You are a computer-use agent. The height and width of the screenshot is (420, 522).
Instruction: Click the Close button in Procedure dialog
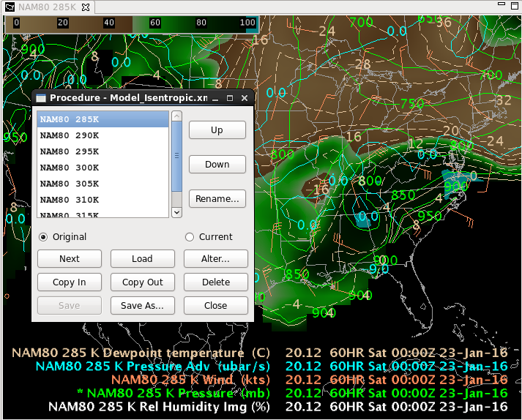click(x=216, y=306)
